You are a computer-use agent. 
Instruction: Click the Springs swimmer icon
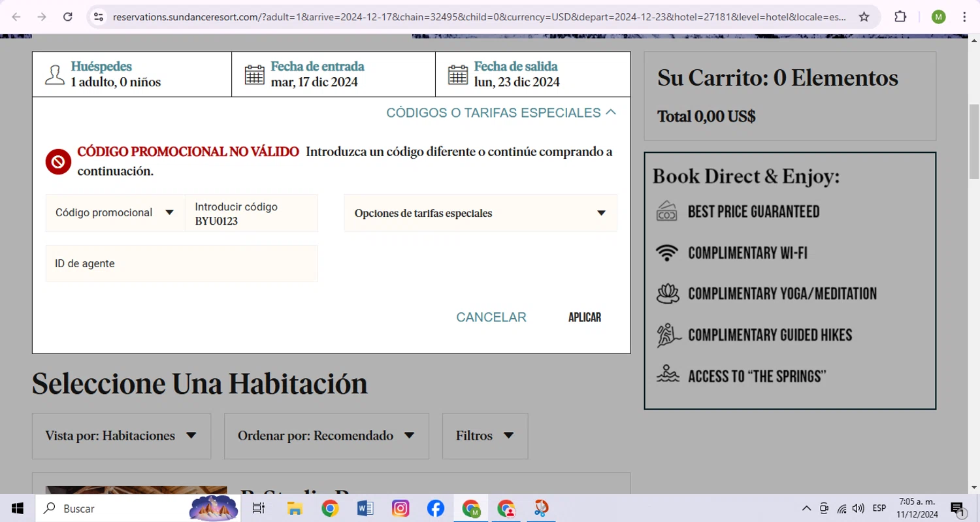click(x=668, y=375)
